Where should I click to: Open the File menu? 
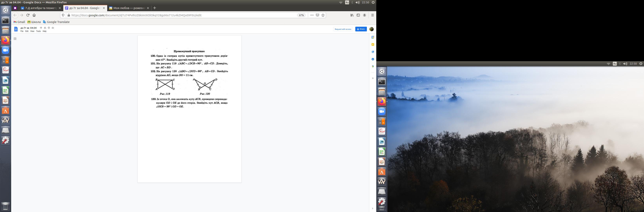tap(22, 31)
